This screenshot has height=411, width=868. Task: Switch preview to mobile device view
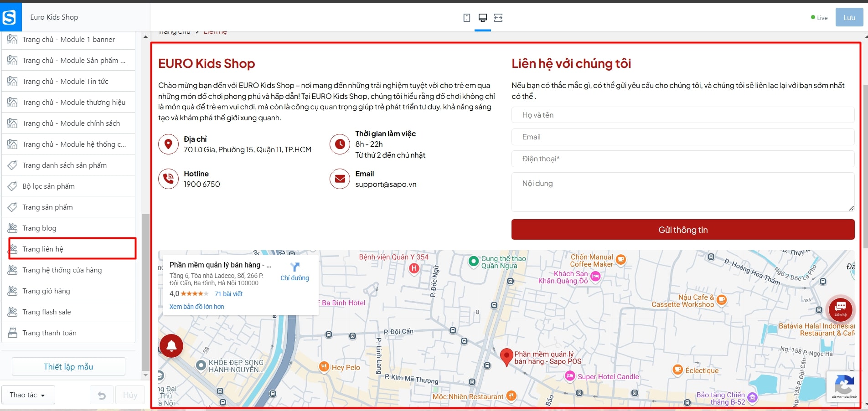click(467, 18)
